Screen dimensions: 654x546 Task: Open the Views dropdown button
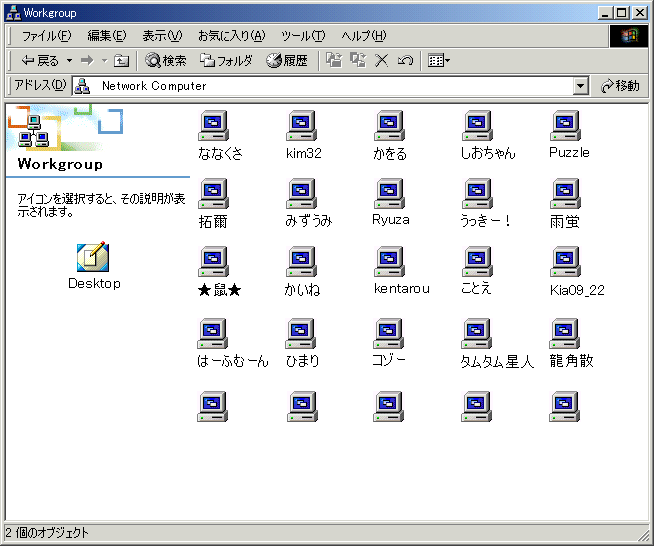pos(438,61)
